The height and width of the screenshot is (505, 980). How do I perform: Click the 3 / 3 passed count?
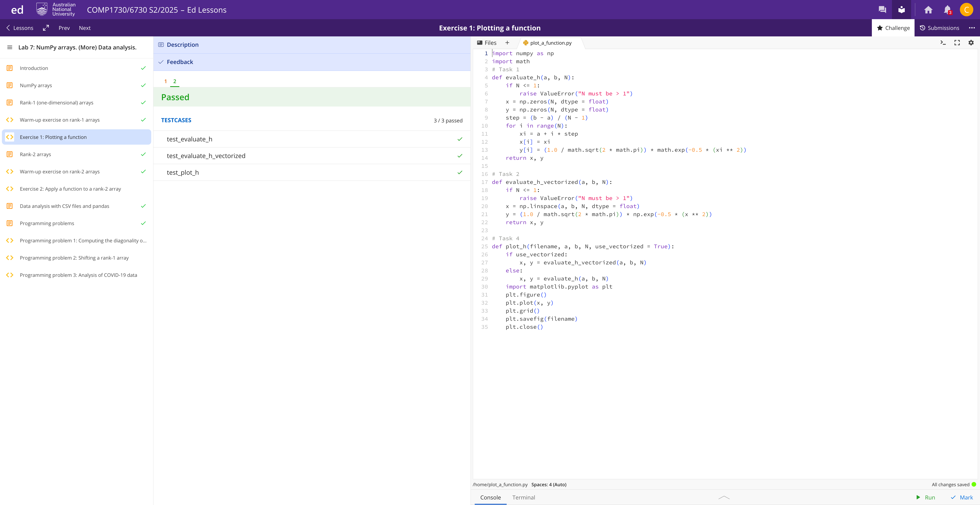(448, 120)
